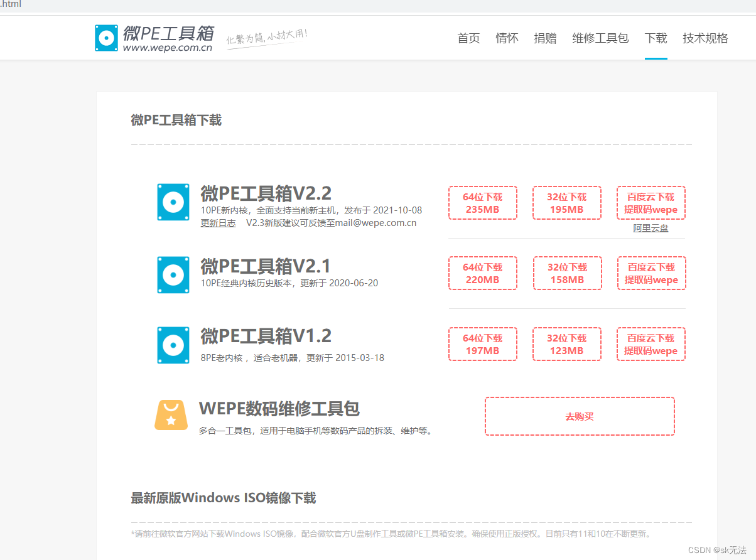Click the 微PE工具箱下载 heading

[176, 120]
